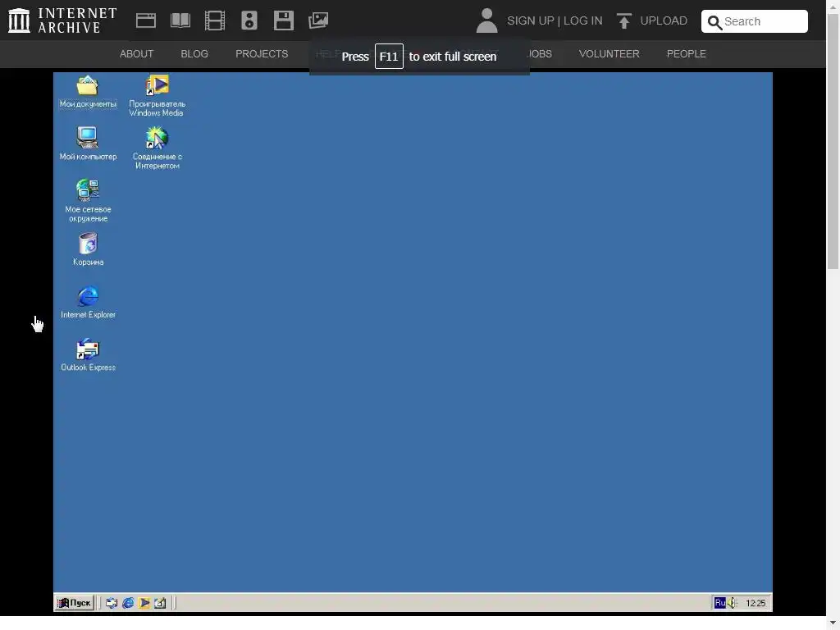Click the volume speaker tray icon

click(732, 603)
